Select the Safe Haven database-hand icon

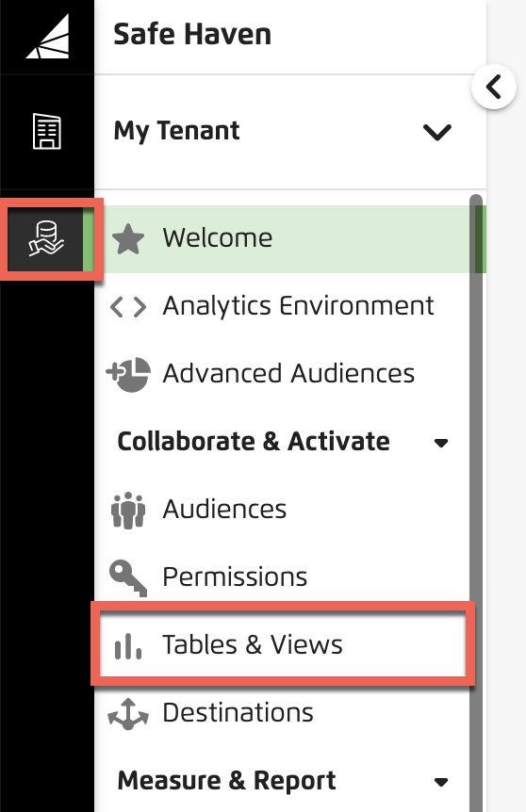click(46, 238)
